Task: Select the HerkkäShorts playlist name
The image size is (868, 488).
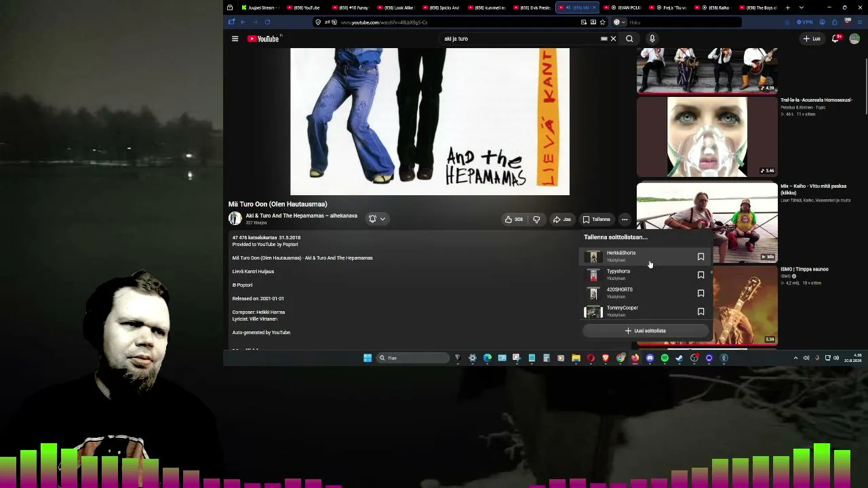Action: tap(621, 253)
